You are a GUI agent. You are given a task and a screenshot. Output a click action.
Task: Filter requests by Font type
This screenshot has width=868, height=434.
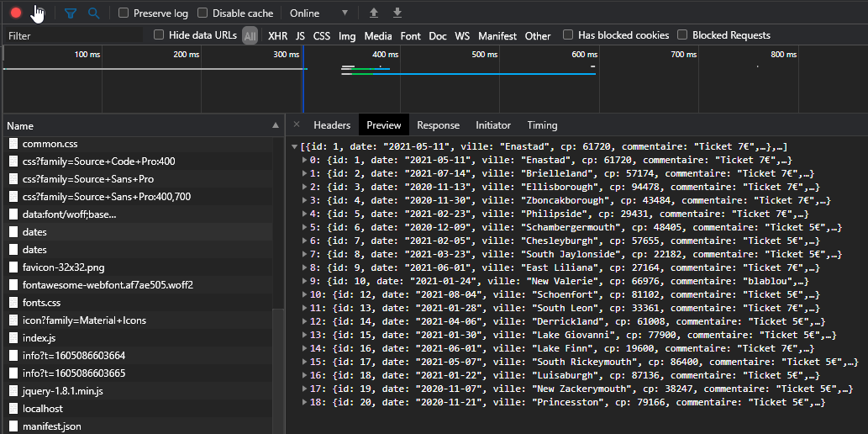[x=410, y=36]
